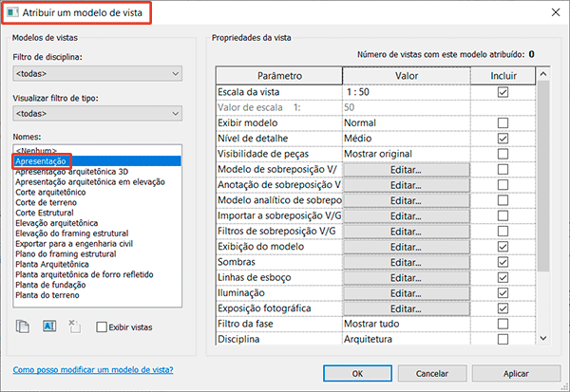Click the Aplicar button
570x392 pixels.
pos(516,373)
